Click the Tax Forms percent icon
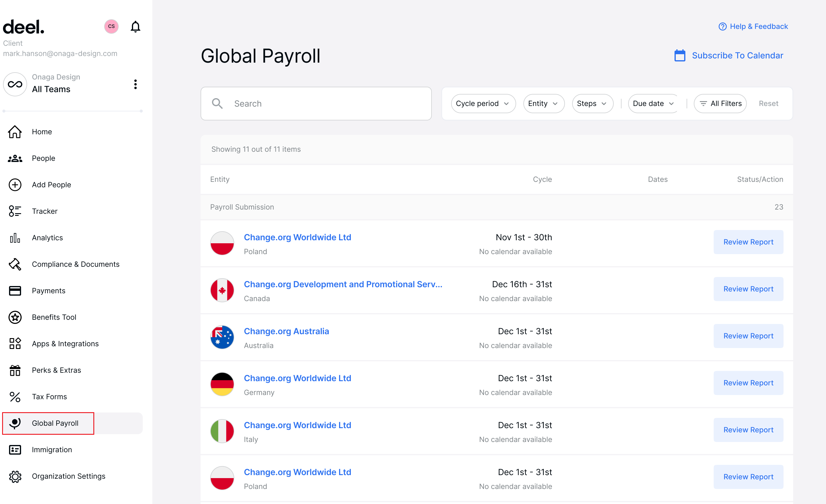This screenshot has height=504, width=826. point(15,397)
